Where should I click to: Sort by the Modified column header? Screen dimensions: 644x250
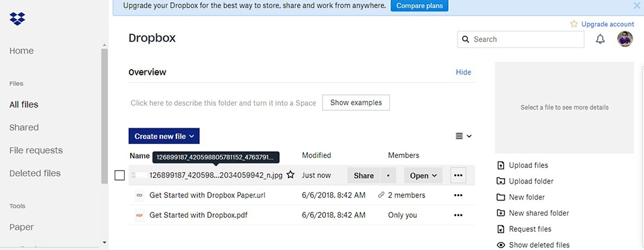(x=316, y=155)
